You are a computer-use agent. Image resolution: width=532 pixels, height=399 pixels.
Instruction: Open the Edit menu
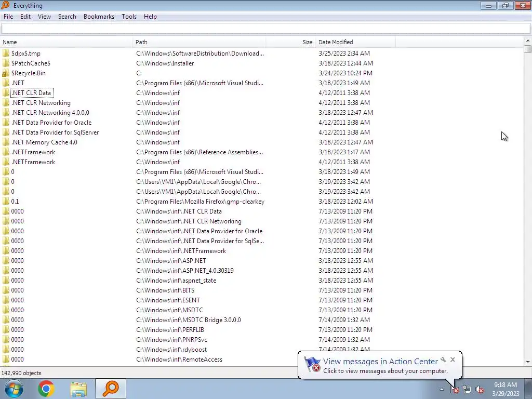click(25, 17)
